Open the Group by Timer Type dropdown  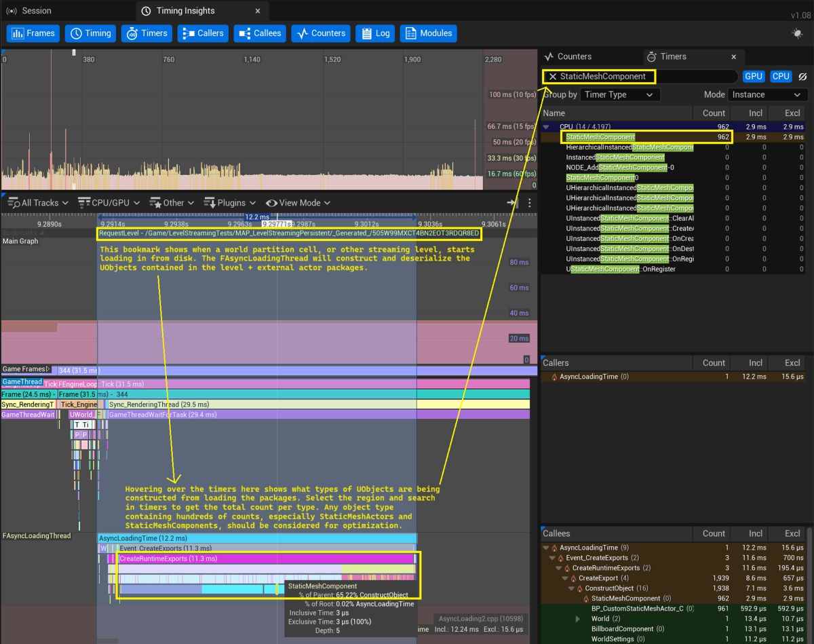620,95
